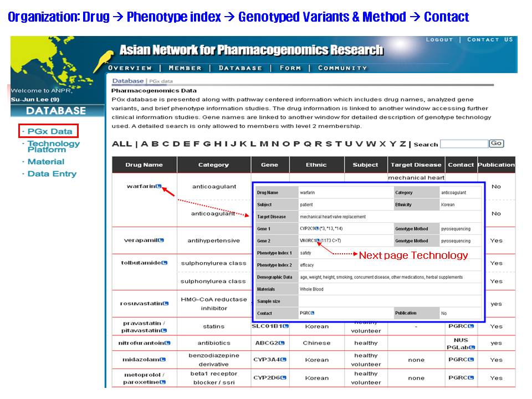Open the PGRC contact icon in the pravastatin row
532x399 pixels.
click(x=471, y=326)
